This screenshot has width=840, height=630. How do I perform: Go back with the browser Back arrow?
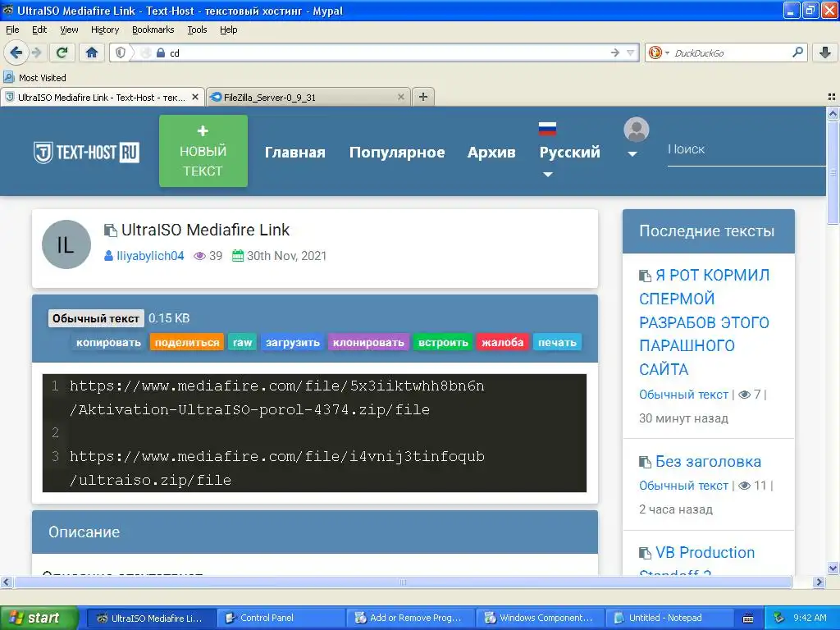click(x=16, y=52)
